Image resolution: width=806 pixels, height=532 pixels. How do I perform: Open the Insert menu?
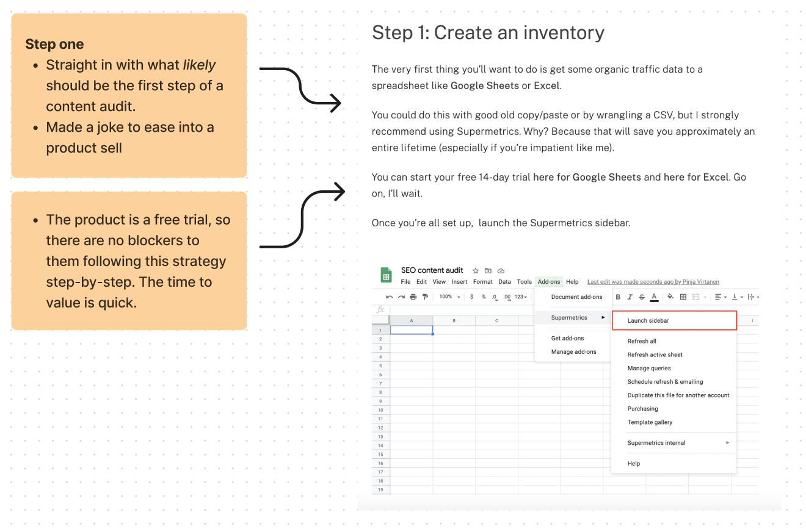click(x=459, y=282)
